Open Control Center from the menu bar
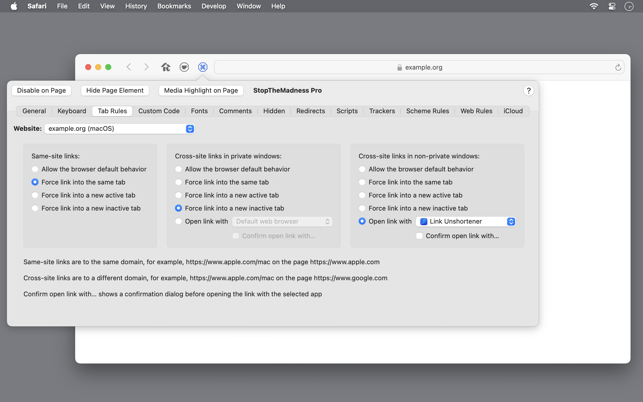Screen dimensions: 643x402 (x=611, y=6)
